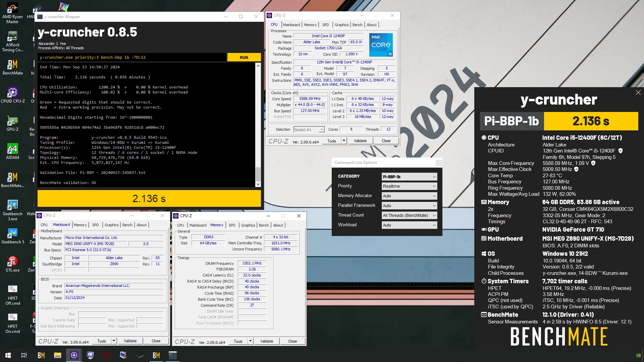Select the Geekbench 5 desktop icon
This screenshot has height=362, width=644.
pos(12,236)
